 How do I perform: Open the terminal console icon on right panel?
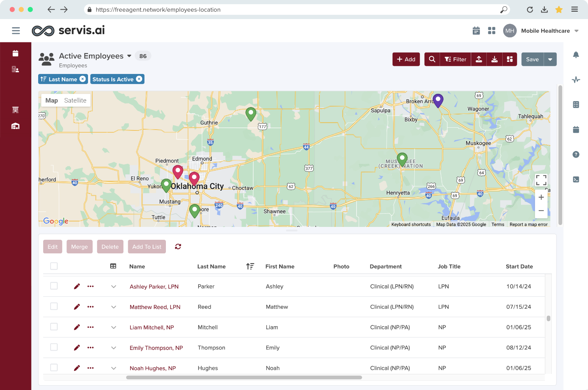(576, 179)
